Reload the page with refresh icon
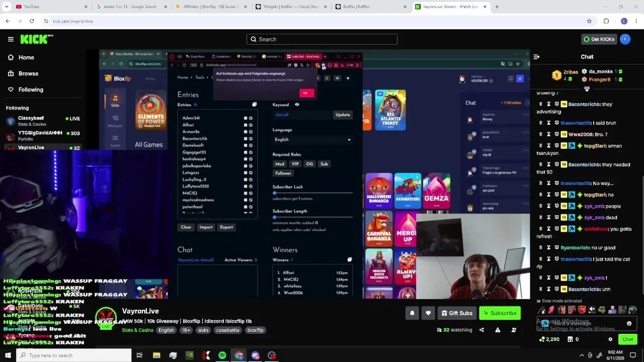Screen dimensions: 644x362 (32, 21)
